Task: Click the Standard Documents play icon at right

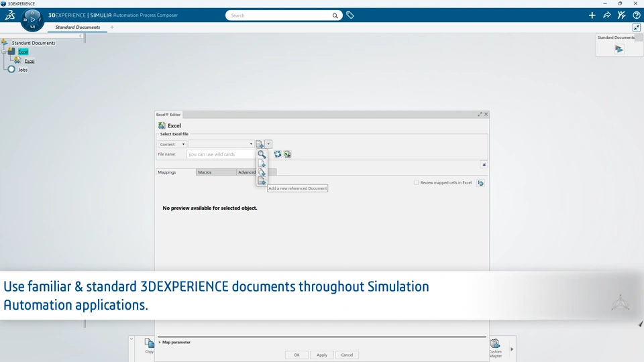Action: (x=619, y=49)
